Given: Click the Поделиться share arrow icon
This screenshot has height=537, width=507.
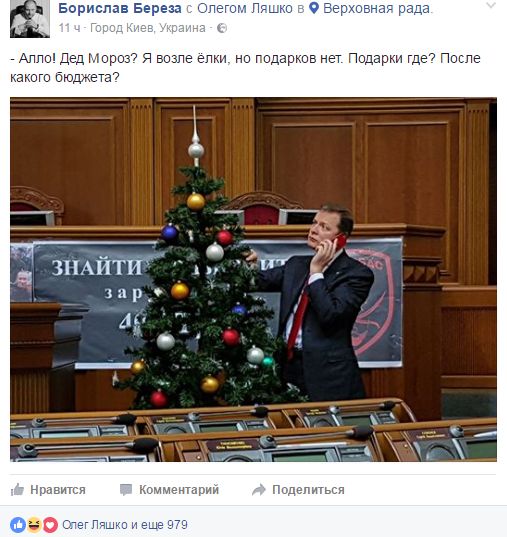Looking at the screenshot, I should (x=259, y=490).
